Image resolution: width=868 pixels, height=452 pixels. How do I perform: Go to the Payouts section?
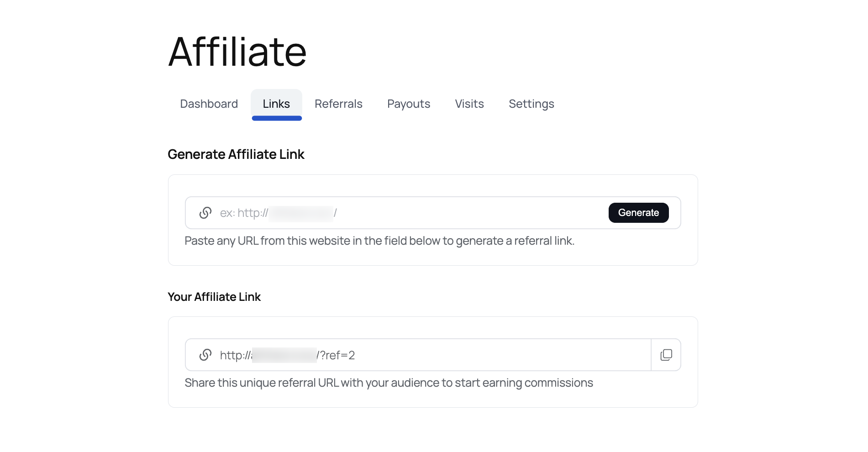coord(408,104)
